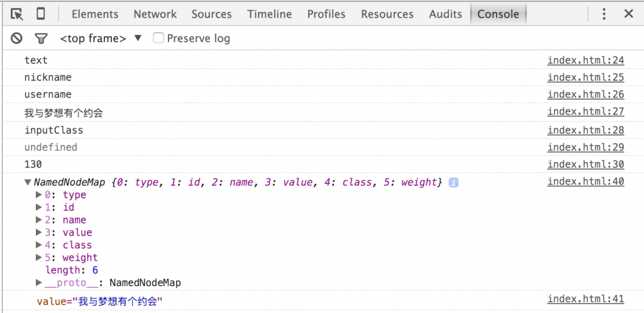Screen dimensions: 644x313
Task: Follow the index.html:27 link
Action: pyautogui.click(x=586, y=111)
